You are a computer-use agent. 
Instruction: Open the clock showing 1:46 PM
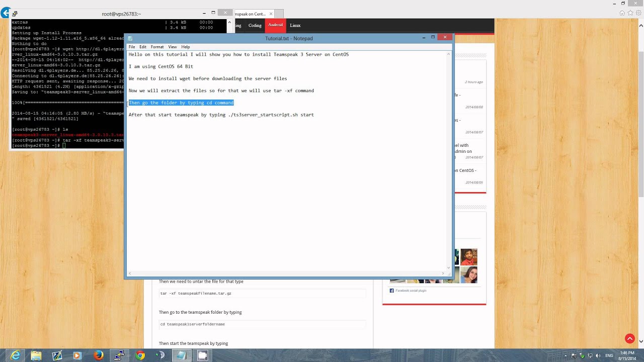point(627,355)
